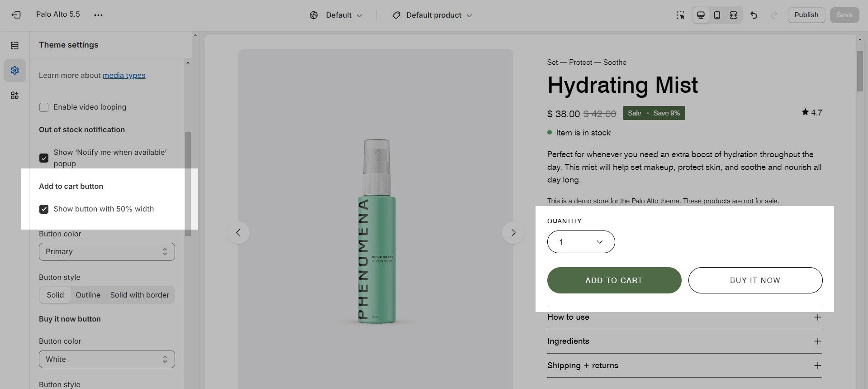Toggle the inspector selection icon
The height and width of the screenshot is (389, 868).
(680, 15)
